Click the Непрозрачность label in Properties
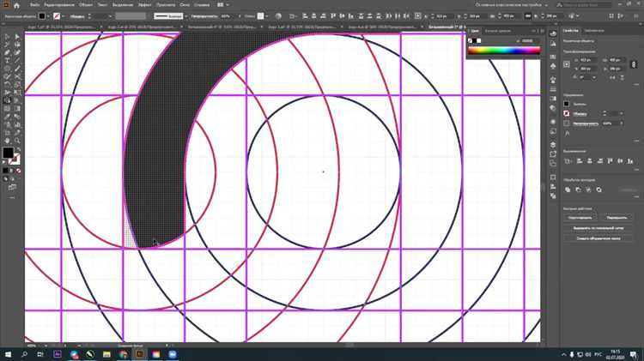 [x=586, y=123]
